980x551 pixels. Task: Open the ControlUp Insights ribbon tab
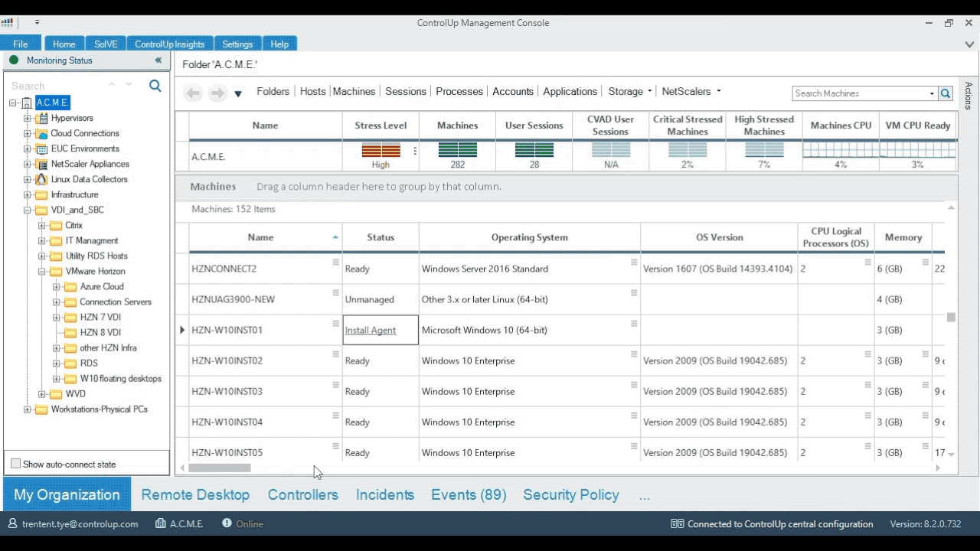click(x=169, y=44)
